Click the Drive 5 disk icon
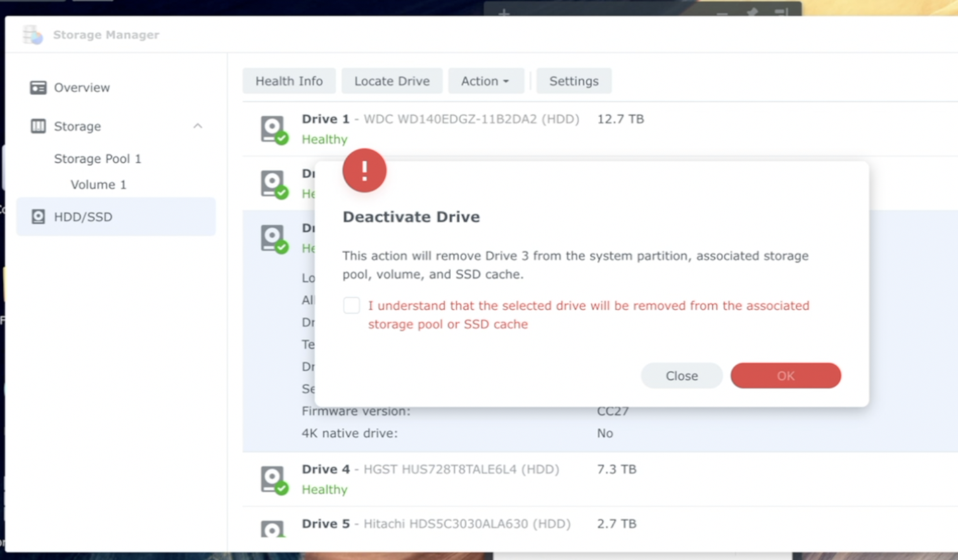 tap(274, 529)
